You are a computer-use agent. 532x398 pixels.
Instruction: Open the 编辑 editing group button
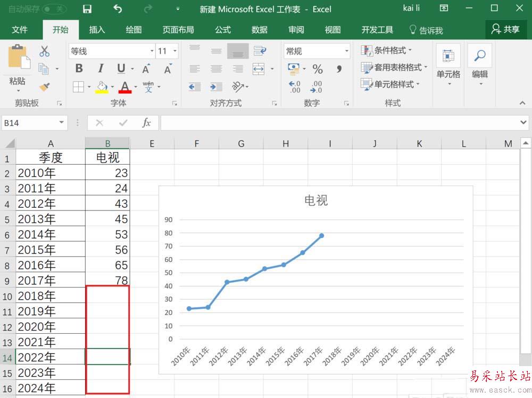pos(480,64)
